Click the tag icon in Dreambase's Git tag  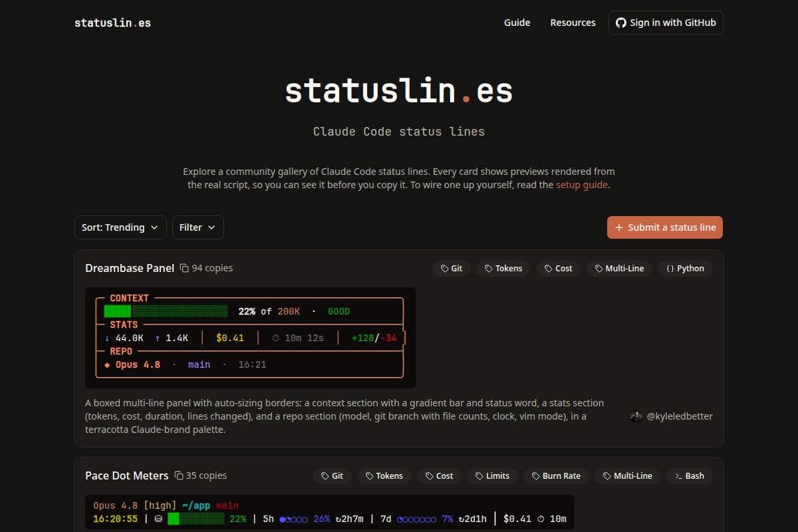444,269
